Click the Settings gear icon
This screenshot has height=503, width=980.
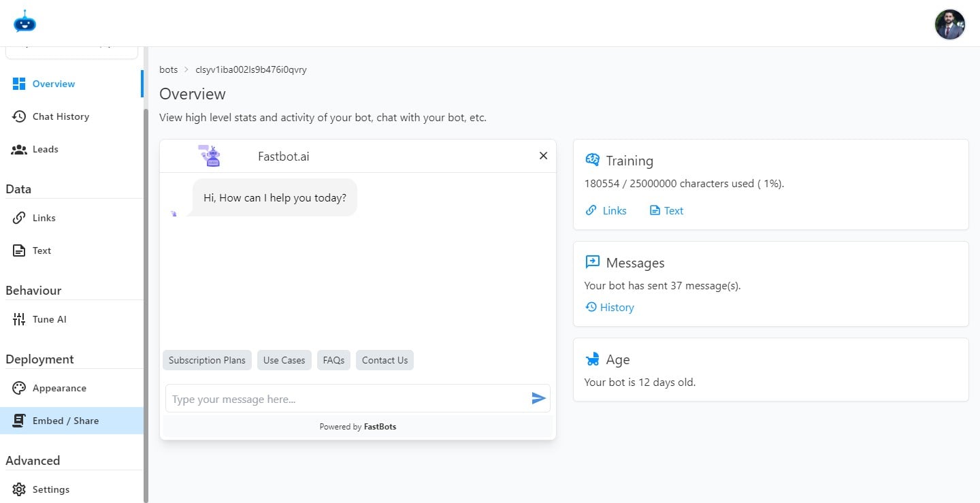[x=19, y=489]
